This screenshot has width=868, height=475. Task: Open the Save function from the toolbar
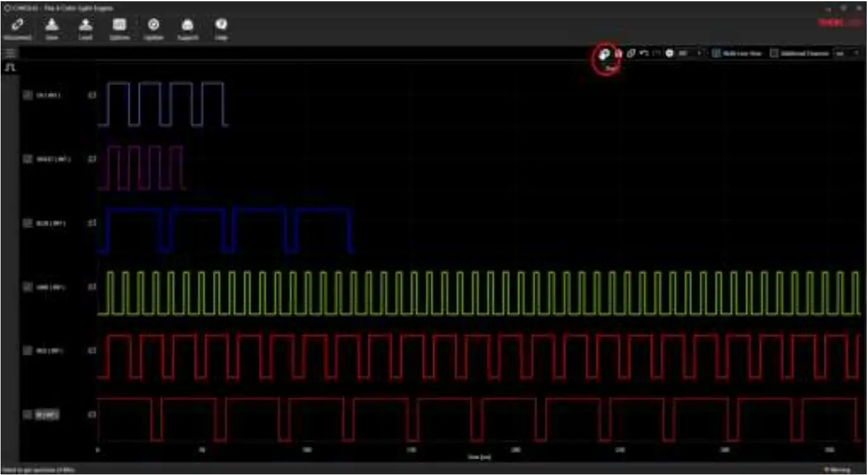click(x=53, y=28)
